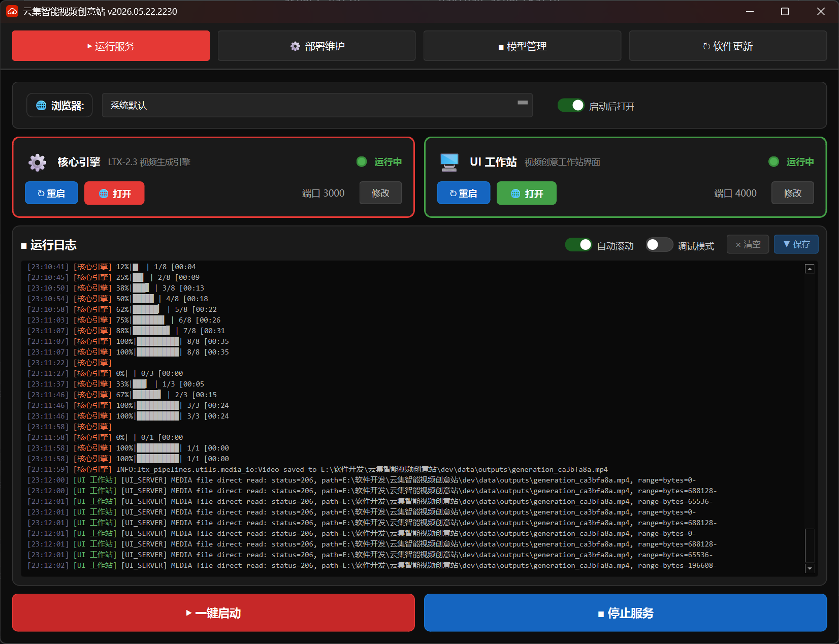Click the 一键启动 button

(213, 613)
